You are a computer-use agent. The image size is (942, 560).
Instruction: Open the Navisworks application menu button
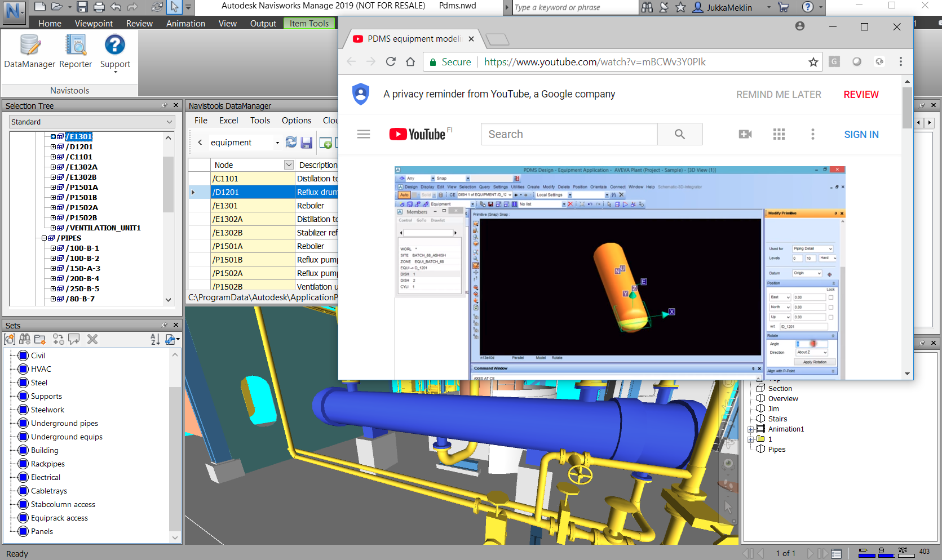[x=14, y=12]
